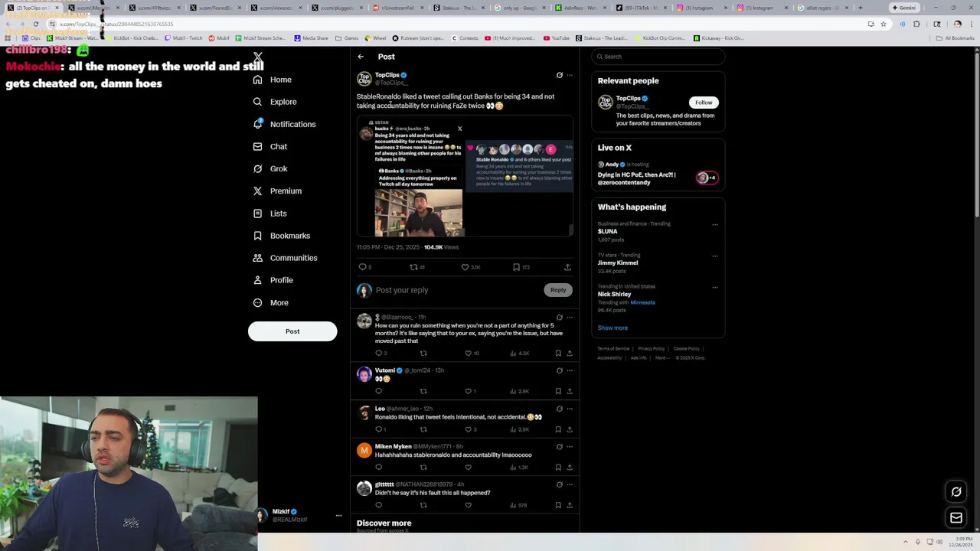Like the main TopClips post
This screenshot has height=551, width=980.
coord(465,267)
